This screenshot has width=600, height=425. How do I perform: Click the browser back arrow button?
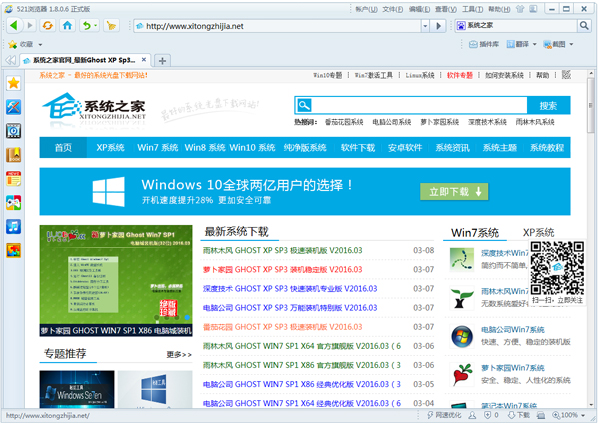pos(13,25)
